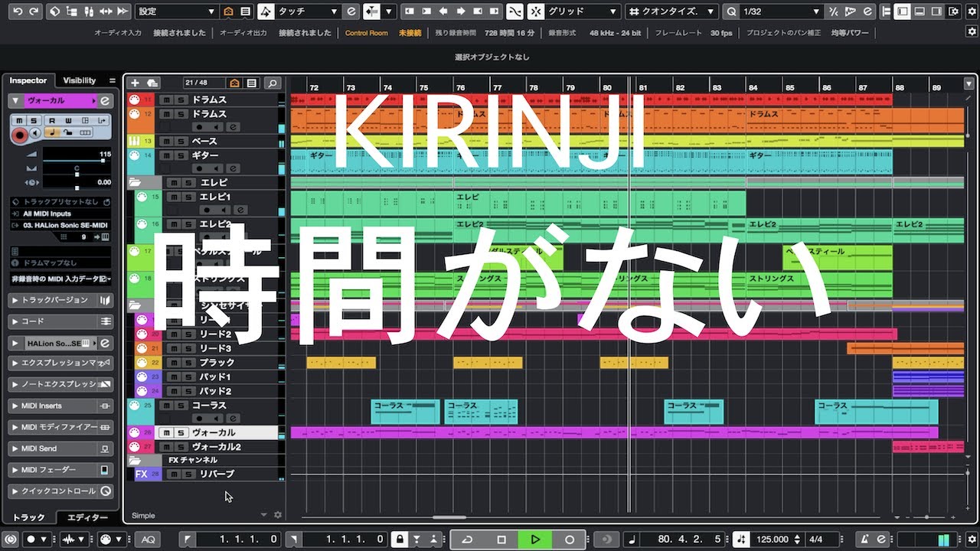This screenshot has height=551, width=980.
Task: Undo the last action in the toolbar
Action: [17, 11]
